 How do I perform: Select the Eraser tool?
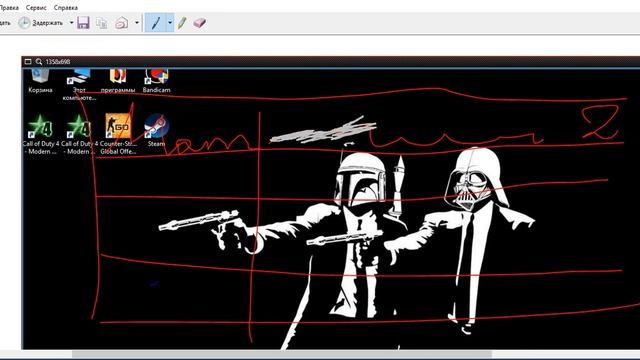199,23
